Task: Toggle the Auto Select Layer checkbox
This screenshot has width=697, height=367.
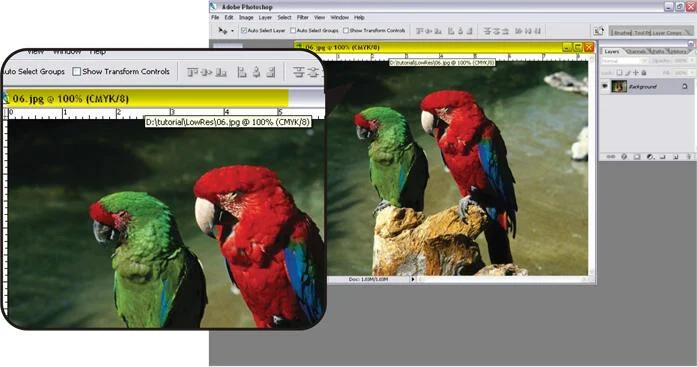Action: [244, 31]
